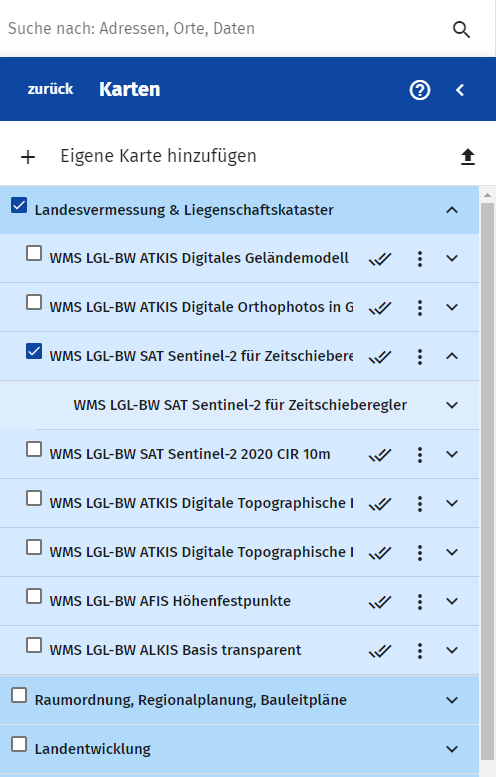Click the upload icon beside Eigene Karte hinzufügen
Image resolution: width=496 pixels, height=777 pixels.
tap(468, 157)
